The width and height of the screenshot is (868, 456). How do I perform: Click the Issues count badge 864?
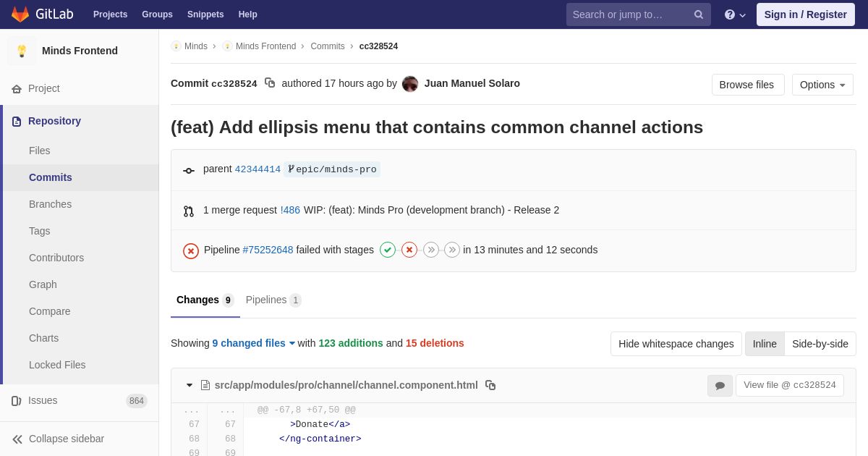[x=137, y=401]
